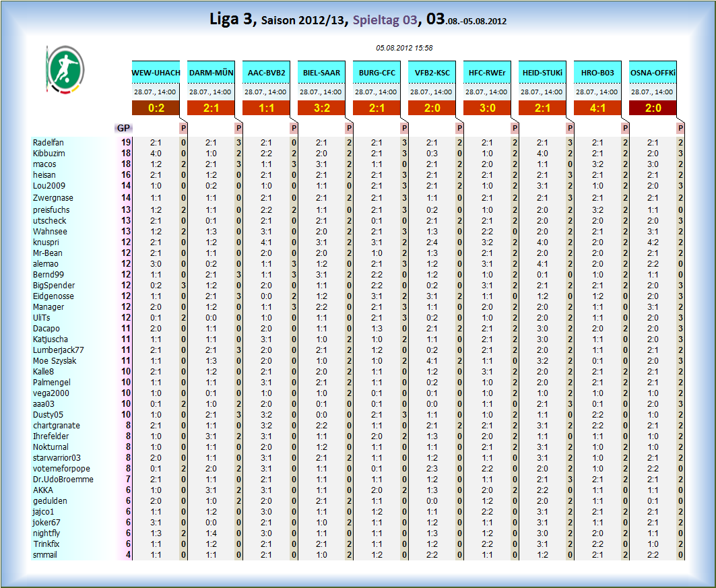Select player knuspri

tap(46, 242)
